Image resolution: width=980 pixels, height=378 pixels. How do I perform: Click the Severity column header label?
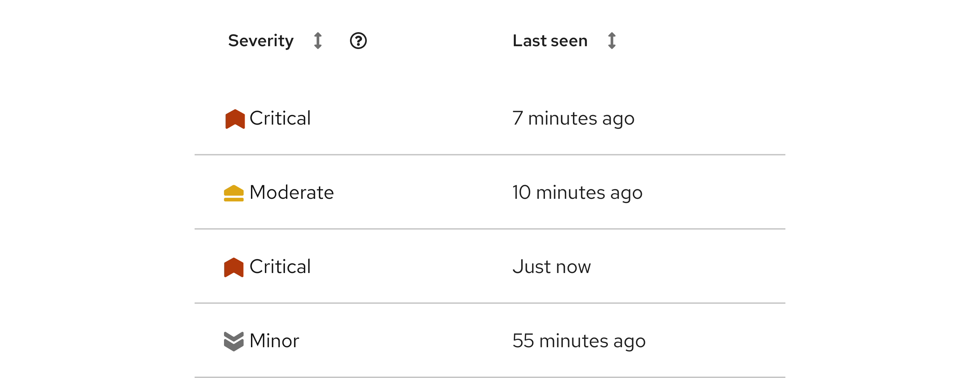tap(261, 41)
